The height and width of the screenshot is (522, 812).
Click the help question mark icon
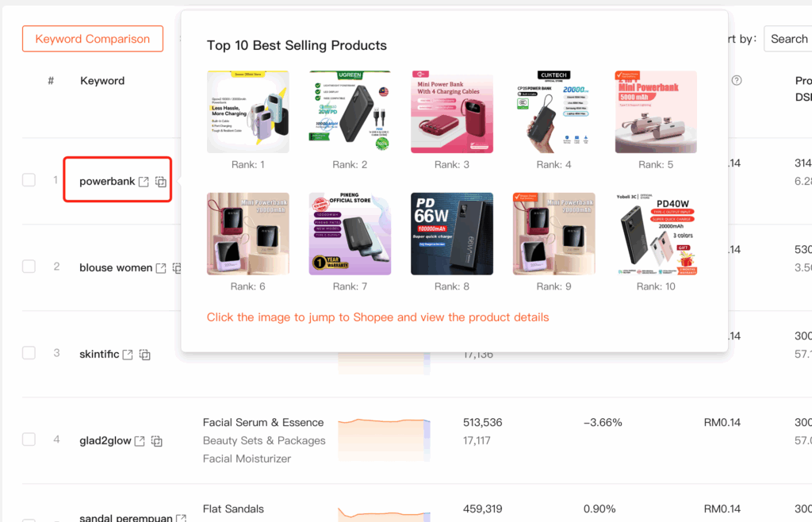(737, 80)
